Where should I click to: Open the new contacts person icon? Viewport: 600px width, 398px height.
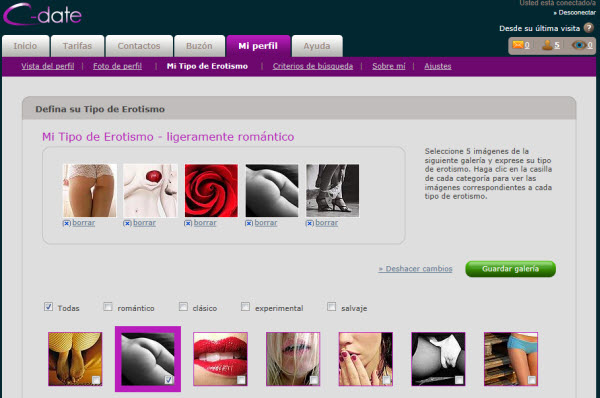tap(548, 45)
